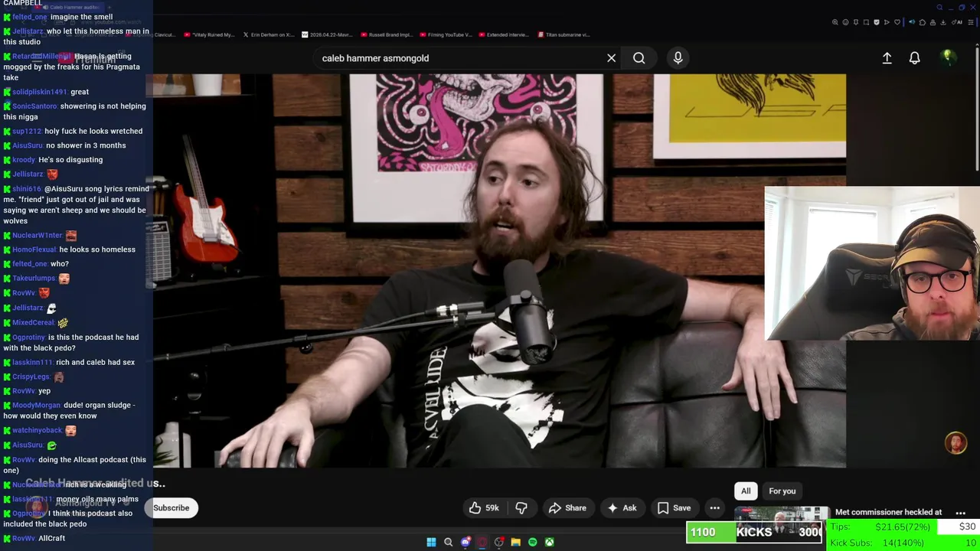Switch to the 2026.04.22-Mavr tab

[x=328, y=34]
